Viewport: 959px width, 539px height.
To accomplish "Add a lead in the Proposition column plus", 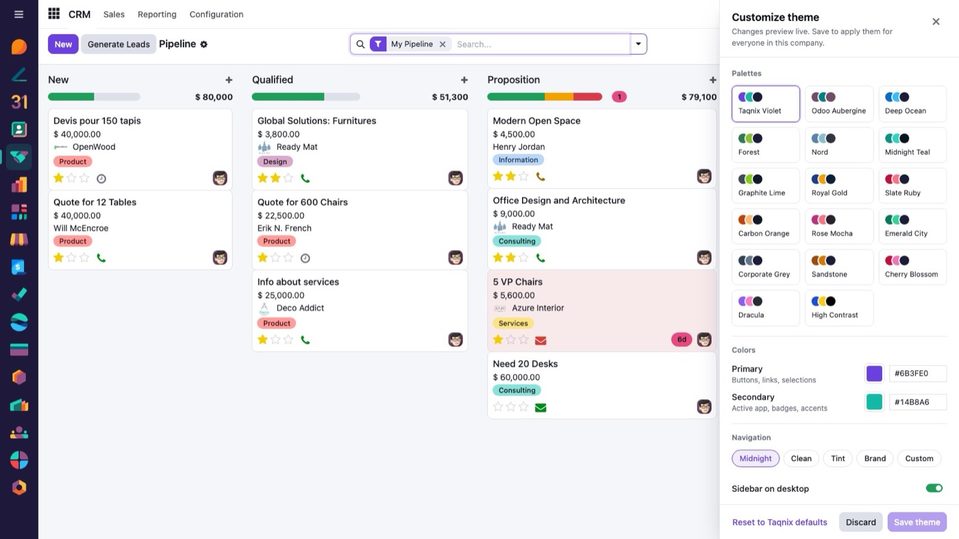I will tap(713, 80).
